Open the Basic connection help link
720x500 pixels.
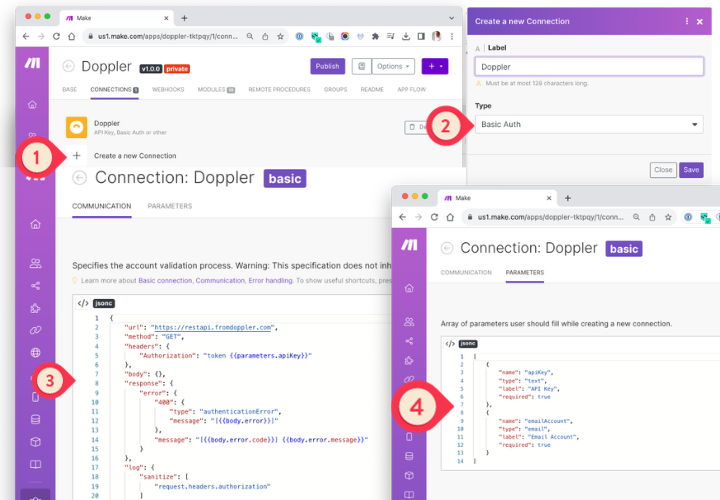click(x=165, y=281)
